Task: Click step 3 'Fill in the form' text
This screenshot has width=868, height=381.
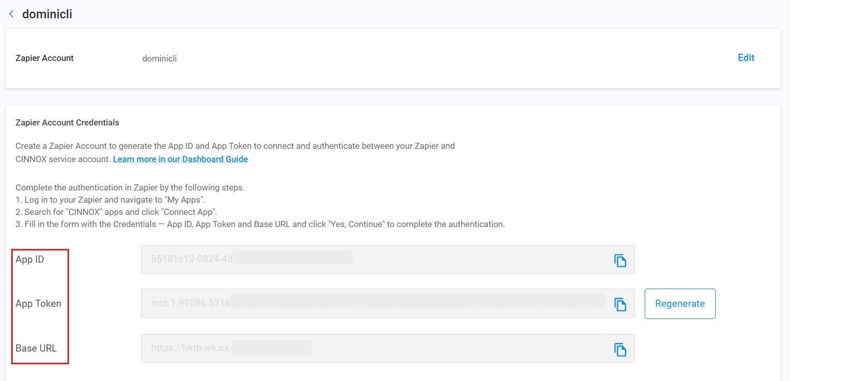Action: click(260, 224)
